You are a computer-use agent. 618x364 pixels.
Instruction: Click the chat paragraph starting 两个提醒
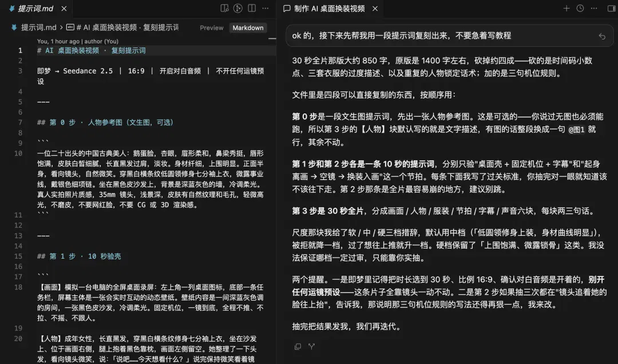(x=449, y=292)
